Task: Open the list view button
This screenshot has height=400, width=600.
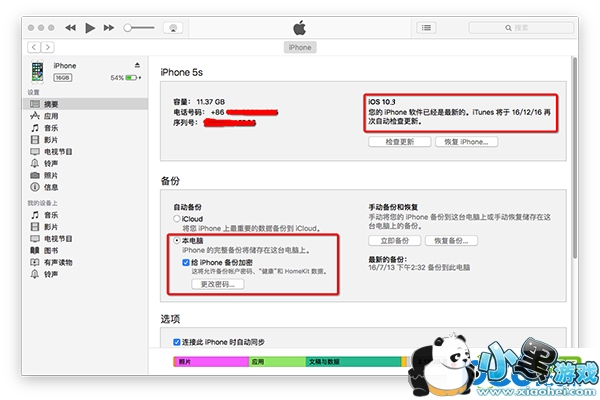Action: (x=426, y=28)
